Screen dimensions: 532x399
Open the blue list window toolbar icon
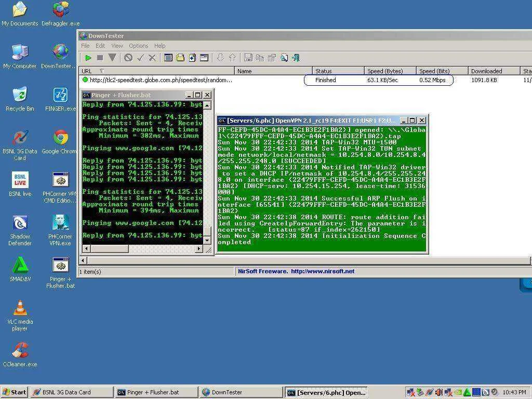pos(168,58)
